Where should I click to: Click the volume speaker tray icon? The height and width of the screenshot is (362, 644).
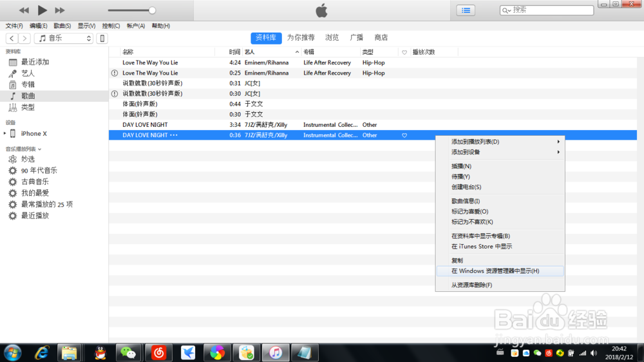coord(594,354)
